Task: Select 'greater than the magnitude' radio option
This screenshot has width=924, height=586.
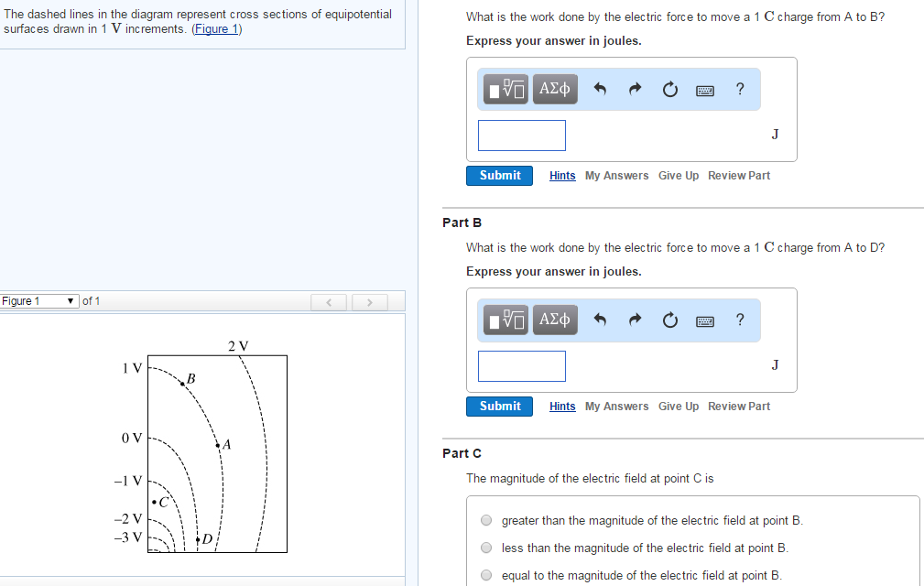Action: tap(485, 519)
